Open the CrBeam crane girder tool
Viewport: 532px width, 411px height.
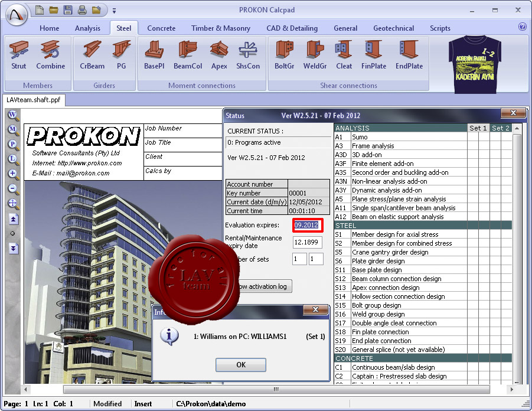pyautogui.click(x=92, y=55)
